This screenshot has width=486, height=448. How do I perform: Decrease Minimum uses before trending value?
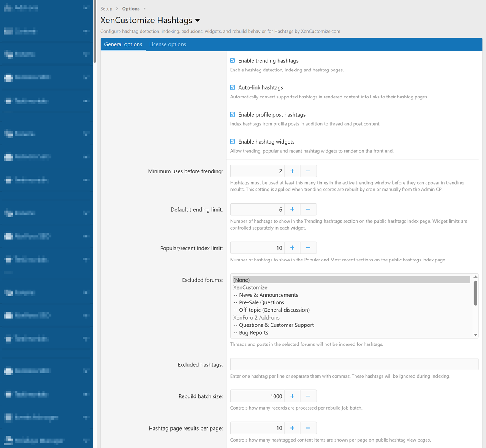pyautogui.click(x=308, y=171)
